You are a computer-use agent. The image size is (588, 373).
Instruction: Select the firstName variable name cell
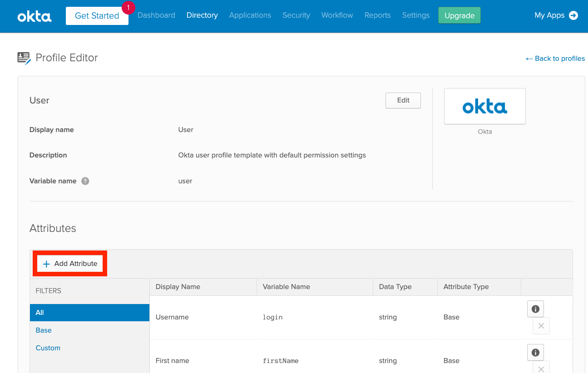281,361
